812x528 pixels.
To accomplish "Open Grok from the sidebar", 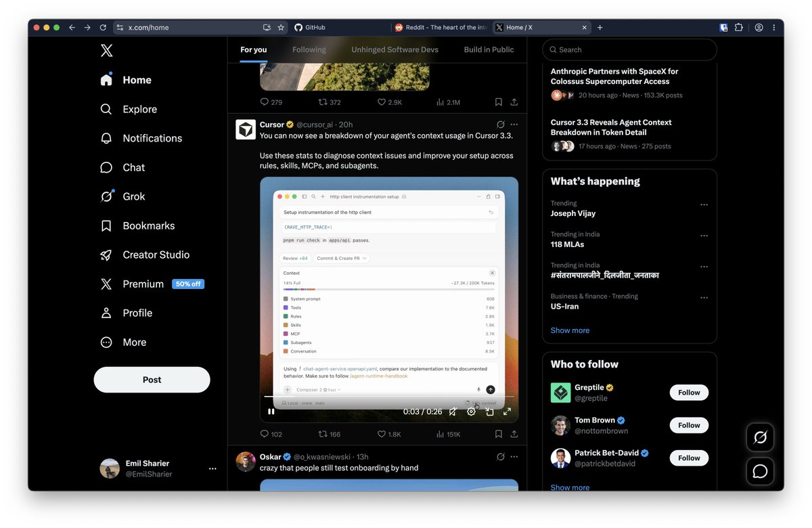I will [x=122, y=196].
